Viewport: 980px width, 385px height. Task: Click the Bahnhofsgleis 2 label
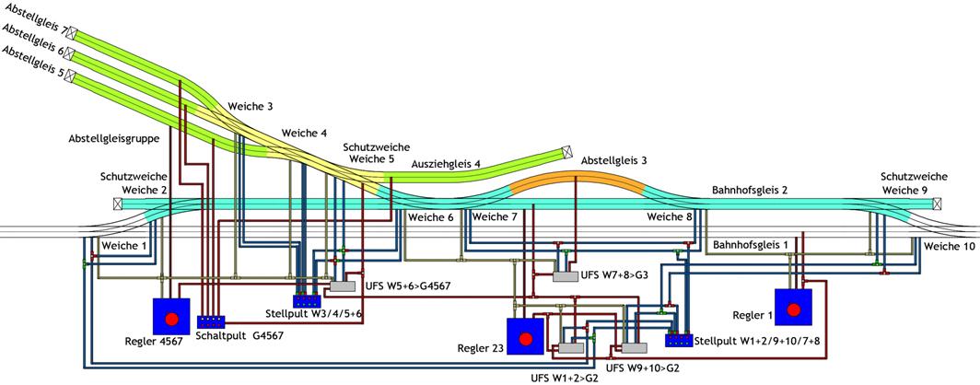pos(749,191)
